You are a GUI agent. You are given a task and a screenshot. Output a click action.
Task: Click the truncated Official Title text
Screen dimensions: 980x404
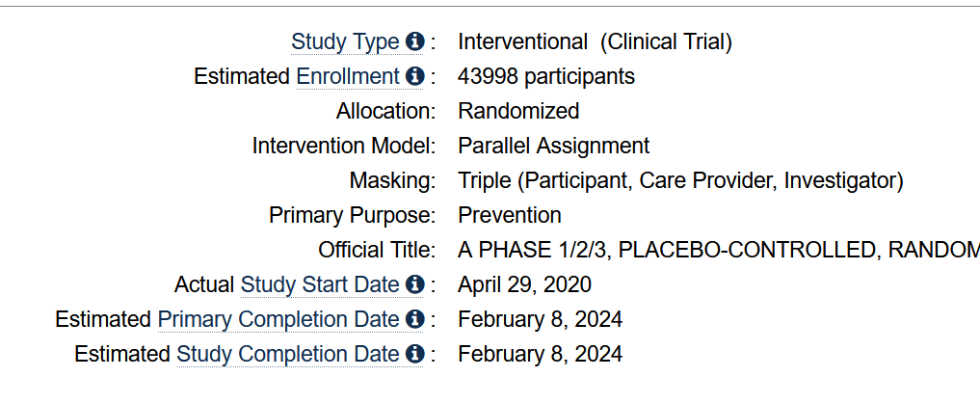tap(719, 250)
